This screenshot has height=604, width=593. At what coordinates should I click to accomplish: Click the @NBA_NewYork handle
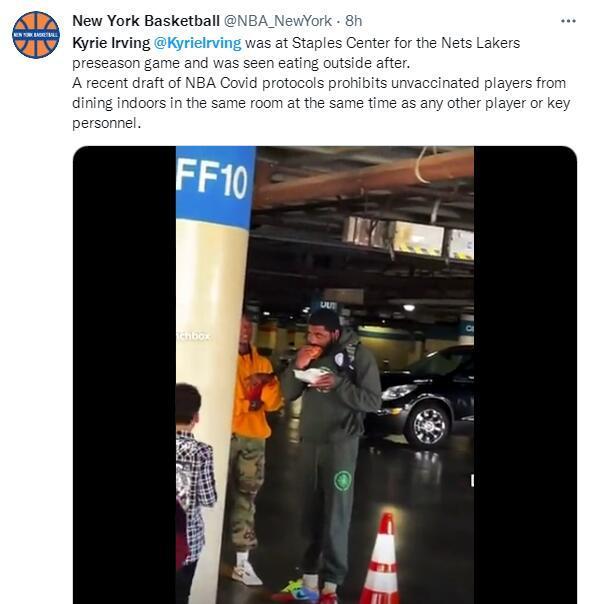pos(277,21)
